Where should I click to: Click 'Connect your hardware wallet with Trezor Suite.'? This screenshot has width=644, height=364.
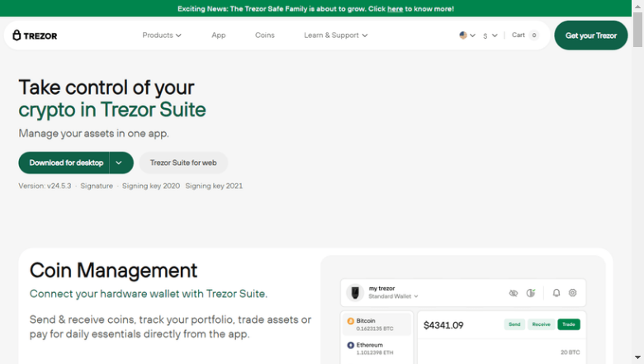coord(149,294)
